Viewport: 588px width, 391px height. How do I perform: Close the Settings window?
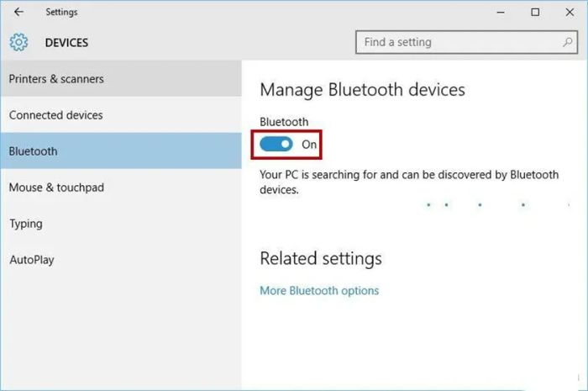point(570,12)
